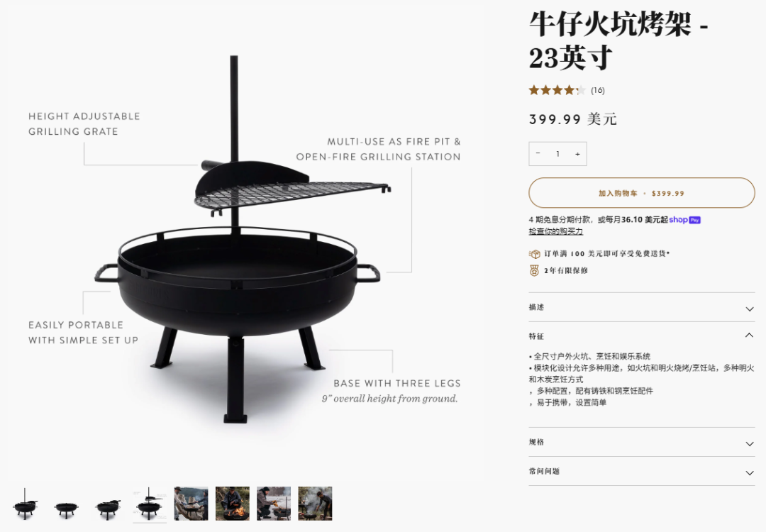
Task: Click the 2-year warranty medal icon
Action: click(x=535, y=270)
